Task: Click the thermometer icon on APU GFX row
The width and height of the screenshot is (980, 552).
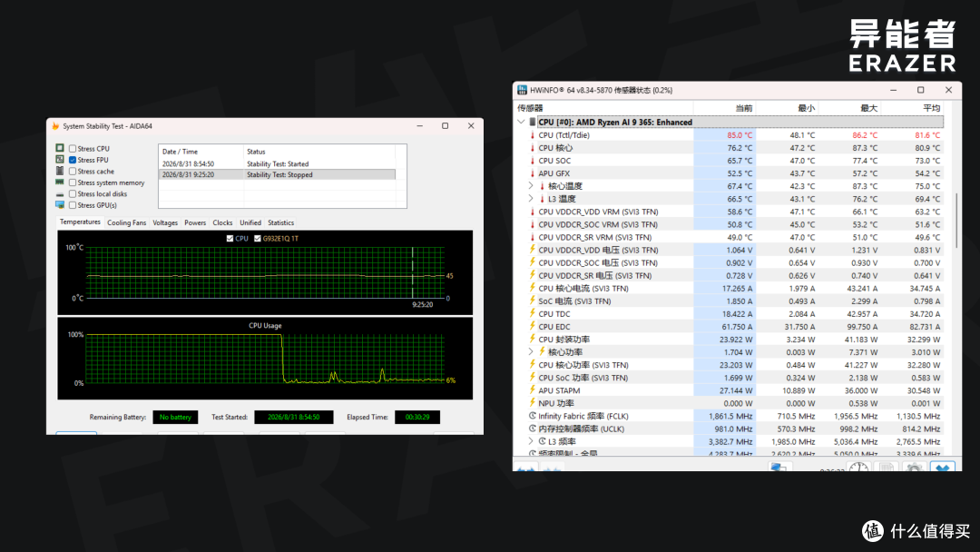Action: pos(533,173)
